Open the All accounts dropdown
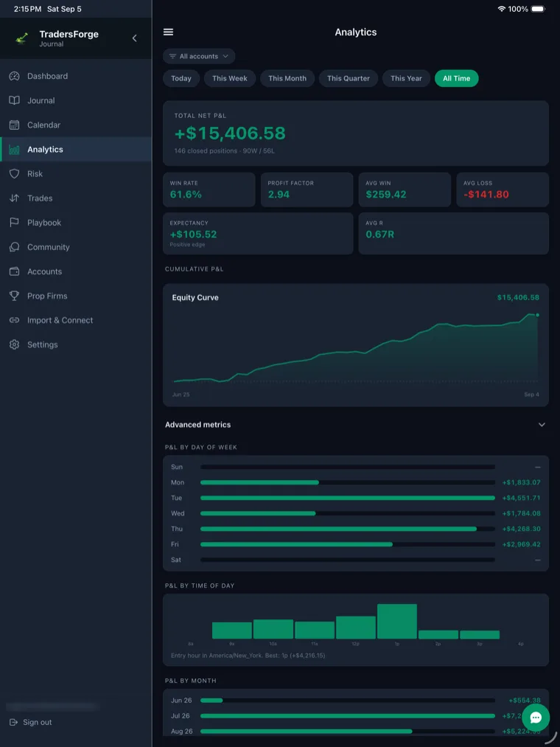The height and width of the screenshot is (747, 560). pos(199,56)
